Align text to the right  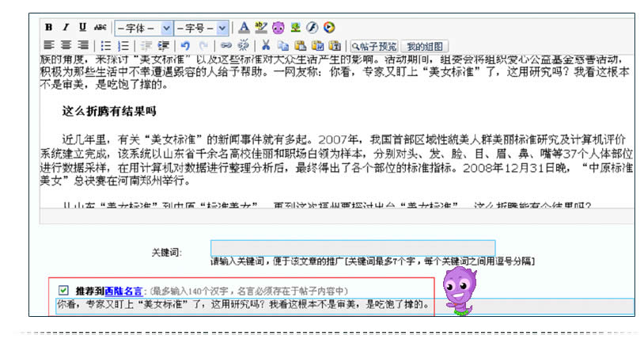tap(83, 45)
